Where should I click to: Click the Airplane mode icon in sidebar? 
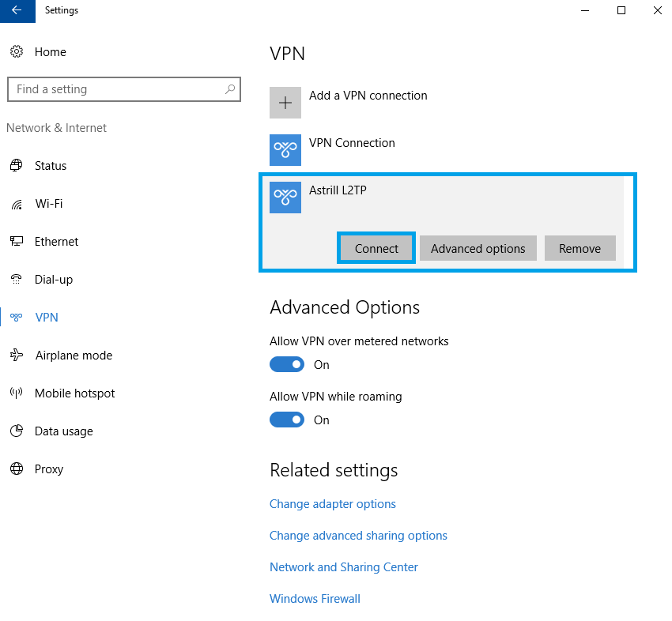tap(17, 355)
